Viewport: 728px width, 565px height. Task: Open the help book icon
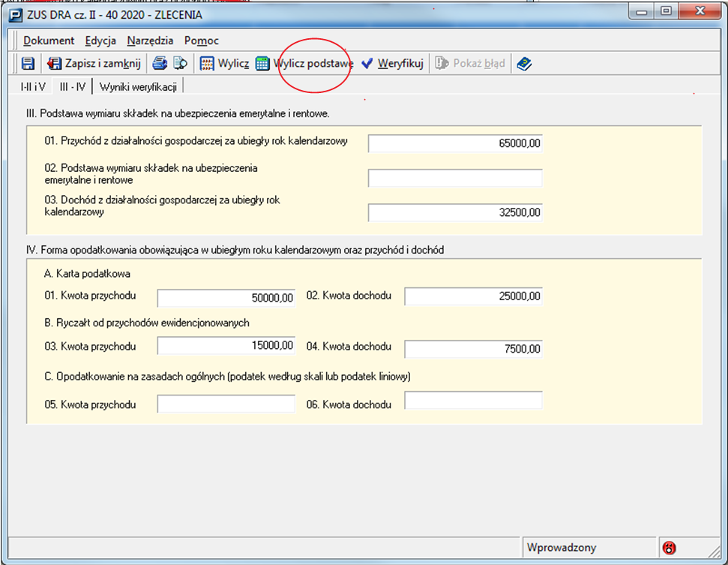tap(524, 64)
